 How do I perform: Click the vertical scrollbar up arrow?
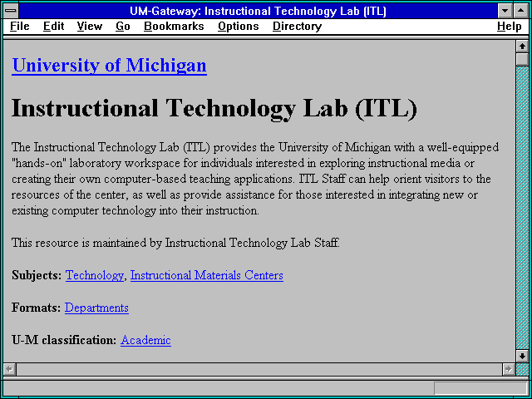point(522,47)
